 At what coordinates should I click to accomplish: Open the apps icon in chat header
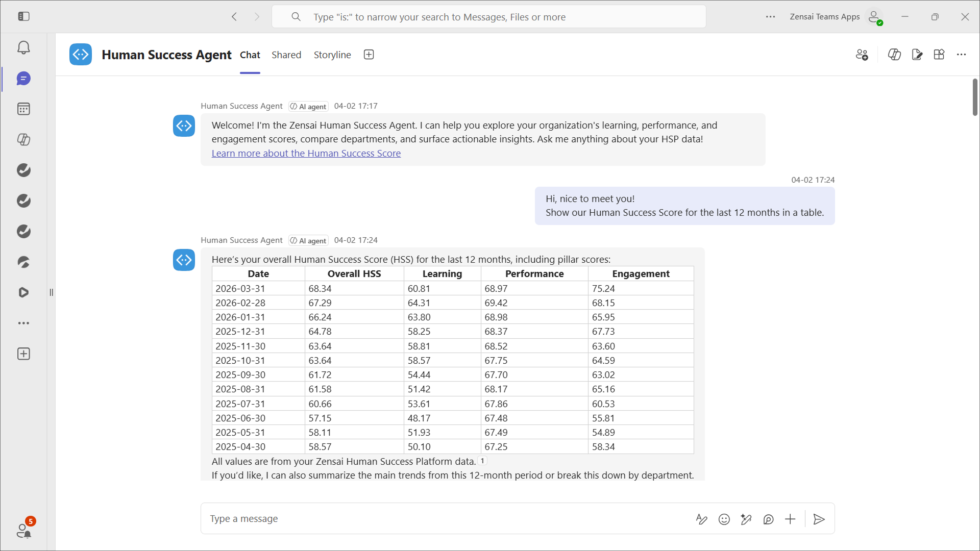(939, 55)
